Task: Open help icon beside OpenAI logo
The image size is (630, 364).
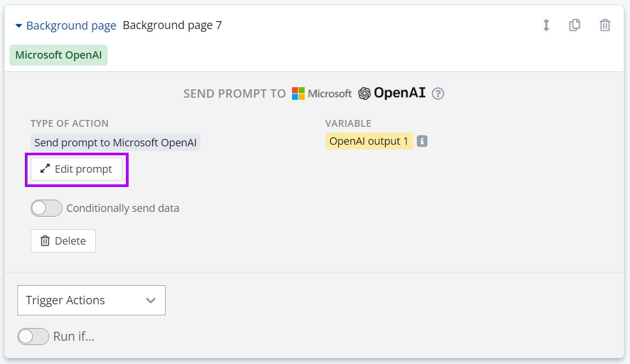Action: 438,94
